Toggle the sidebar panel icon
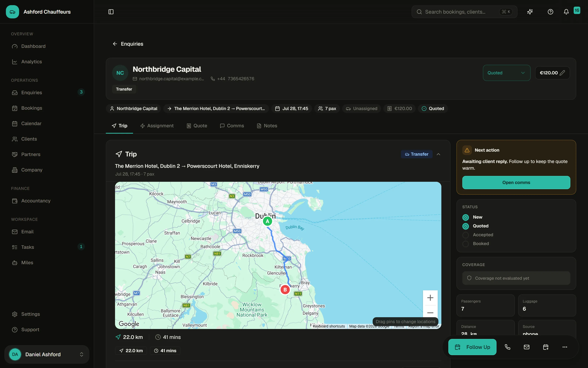588x368 pixels. coord(111,12)
